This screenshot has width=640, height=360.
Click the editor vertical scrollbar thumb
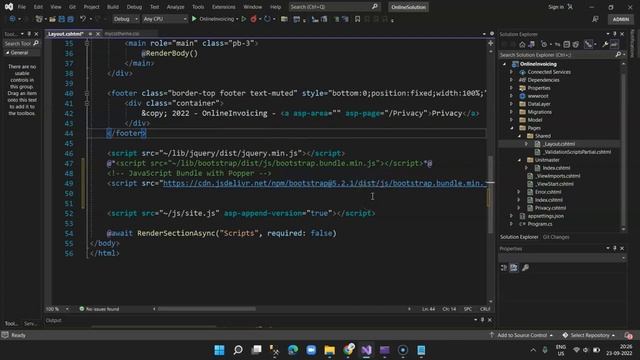pos(491,194)
